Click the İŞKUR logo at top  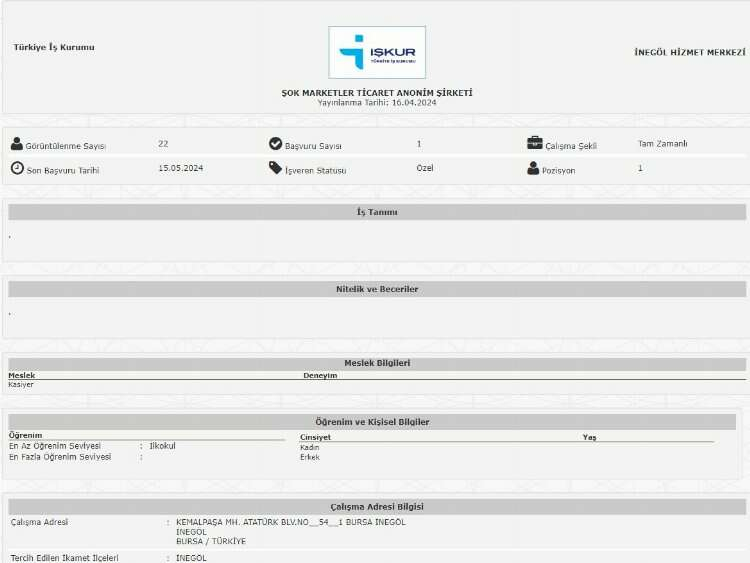coord(377,53)
